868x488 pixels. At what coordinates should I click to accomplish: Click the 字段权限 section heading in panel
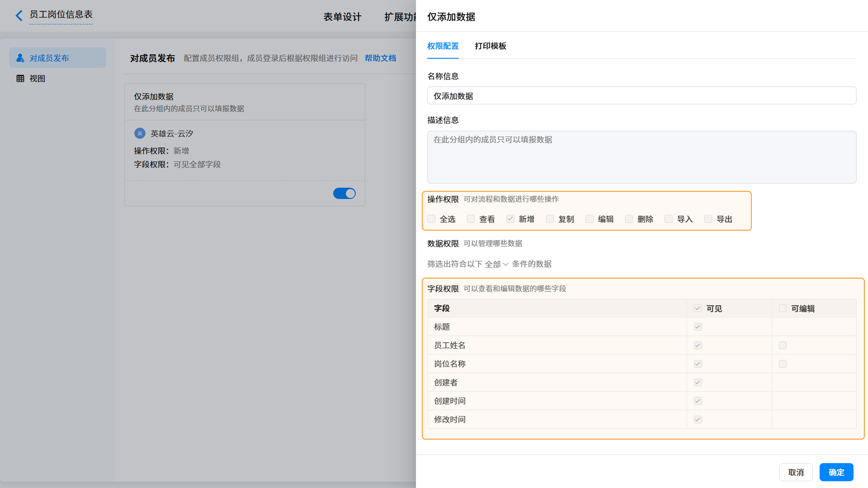tap(443, 289)
